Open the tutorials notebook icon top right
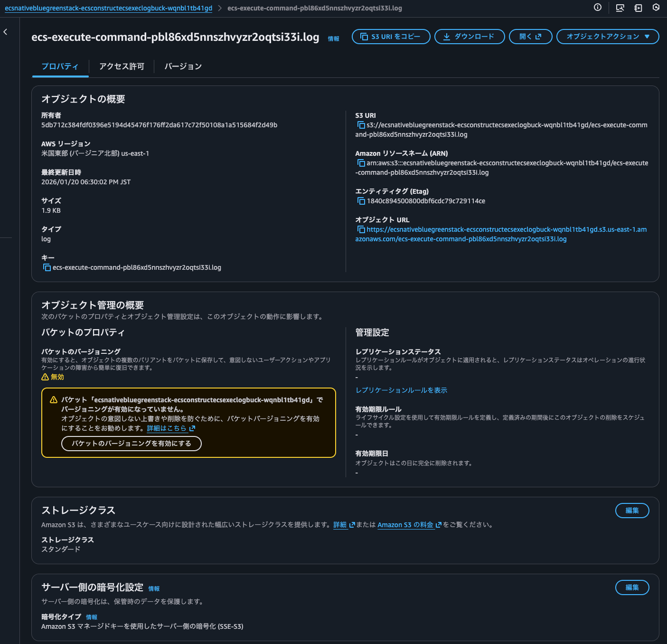The width and height of the screenshot is (667, 644). pos(638,8)
